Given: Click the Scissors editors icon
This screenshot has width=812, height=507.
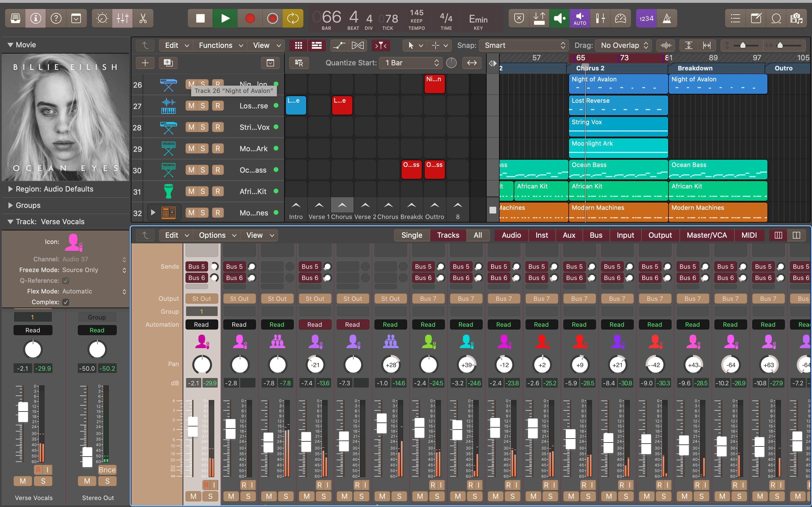Looking at the screenshot, I should pyautogui.click(x=143, y=18).
